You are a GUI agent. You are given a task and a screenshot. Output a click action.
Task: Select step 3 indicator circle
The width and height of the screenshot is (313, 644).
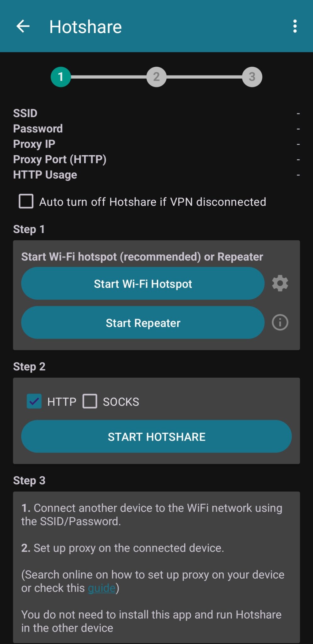coord(251,77)
